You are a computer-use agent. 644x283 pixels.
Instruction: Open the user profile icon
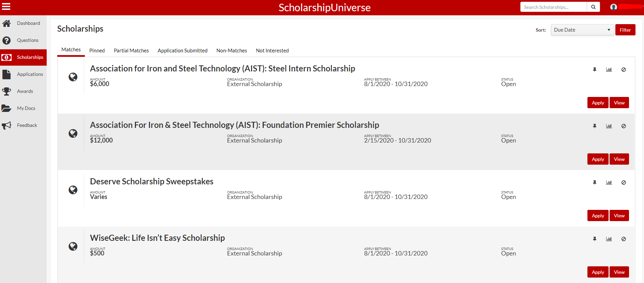614,7
